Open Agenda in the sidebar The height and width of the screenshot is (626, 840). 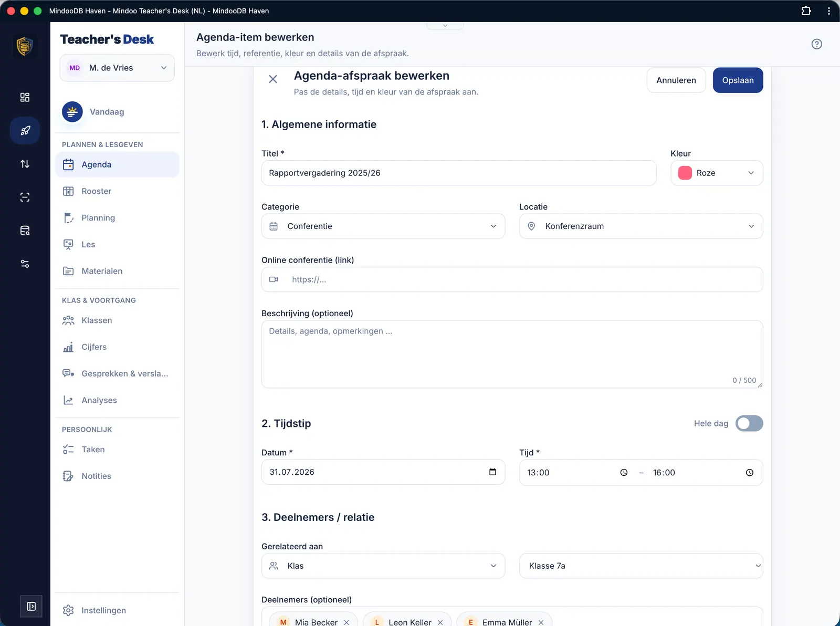tap(117, 164)
